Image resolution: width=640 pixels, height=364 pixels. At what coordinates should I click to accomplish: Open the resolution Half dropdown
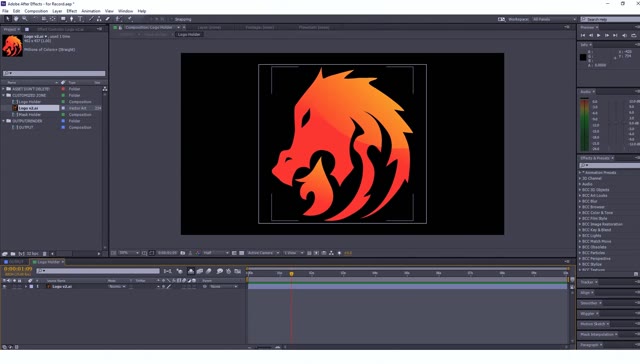(216, 253)
